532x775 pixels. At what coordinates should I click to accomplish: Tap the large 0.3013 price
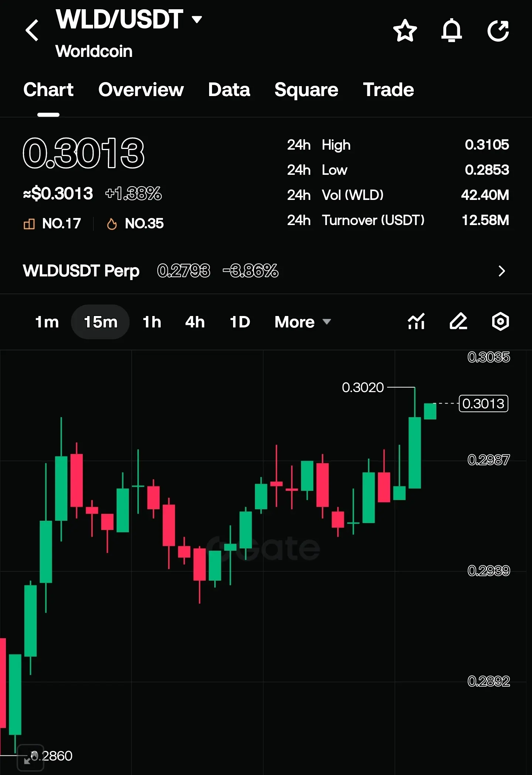click(x=83, y=153)
